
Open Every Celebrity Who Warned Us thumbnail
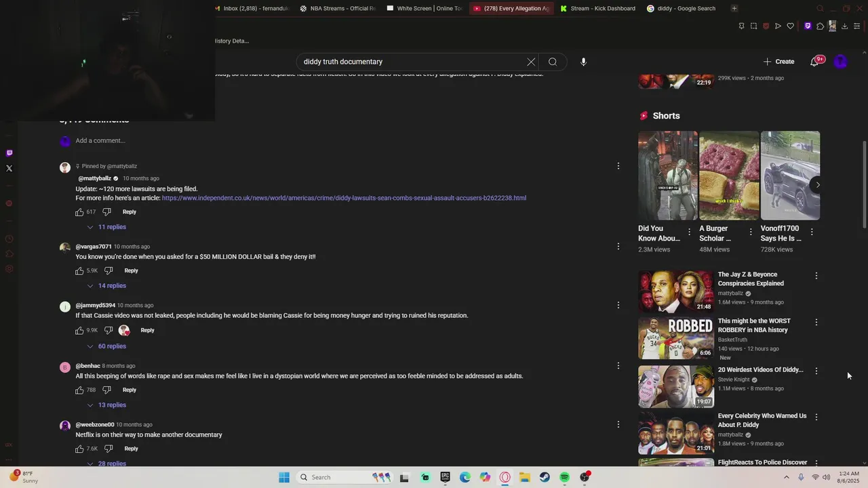tap(676, 433)
